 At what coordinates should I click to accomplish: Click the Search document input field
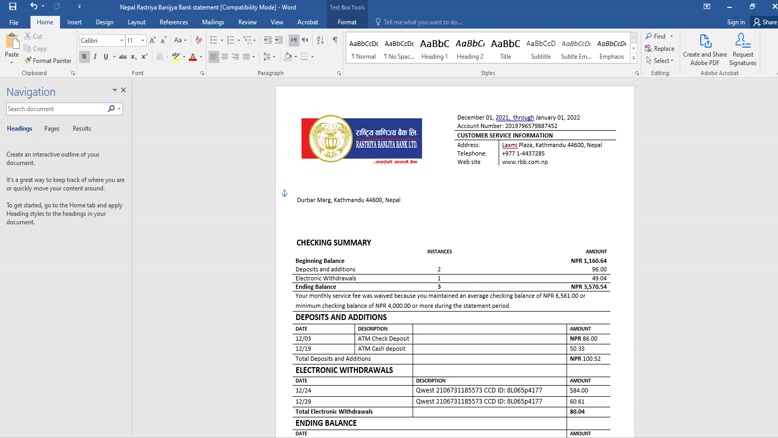coord(56,109)
